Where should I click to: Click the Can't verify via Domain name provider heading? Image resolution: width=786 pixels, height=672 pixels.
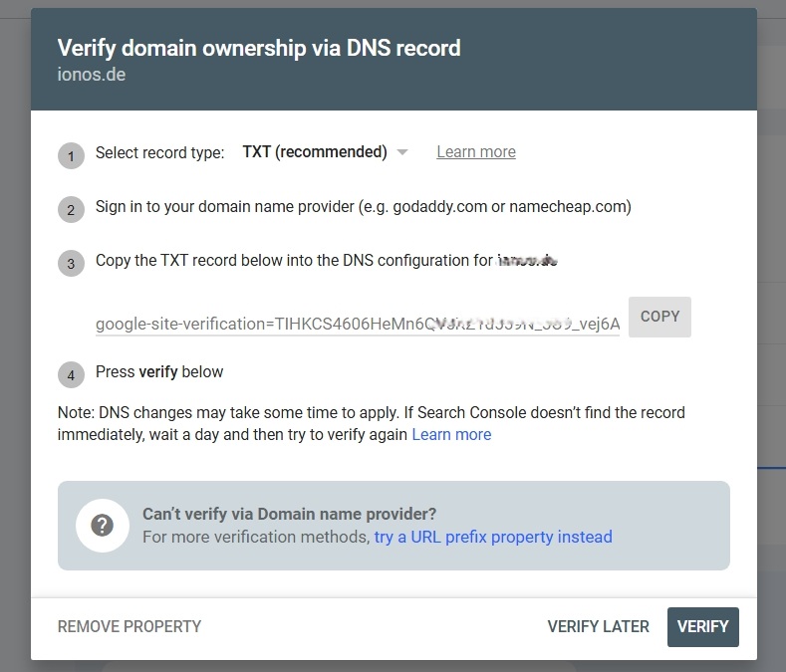[x=289, y=514]
